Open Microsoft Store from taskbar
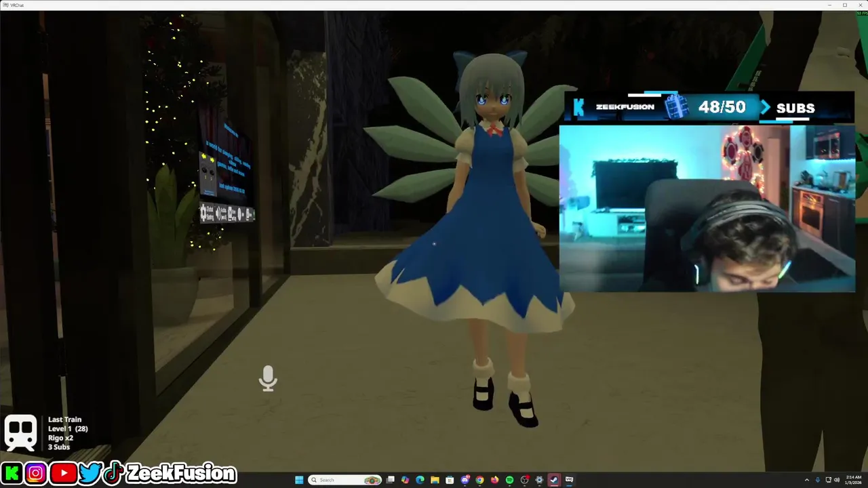 (x=450, y=480)
